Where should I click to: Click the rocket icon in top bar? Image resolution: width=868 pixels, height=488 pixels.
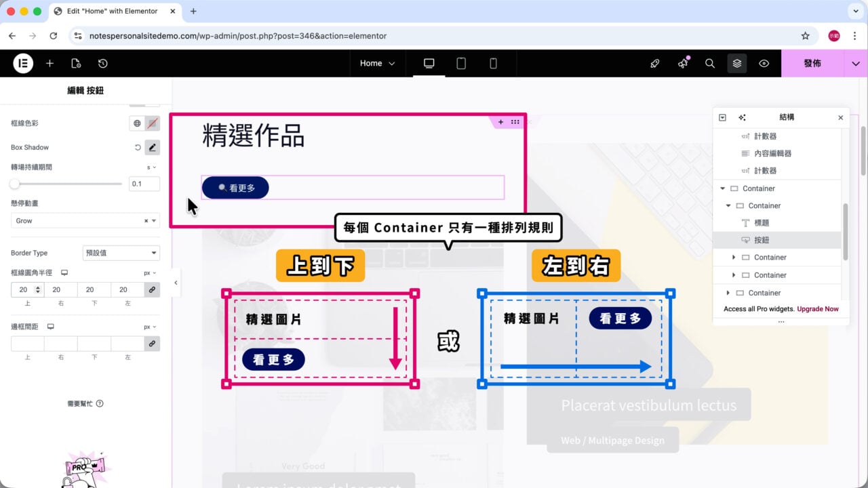654,63
